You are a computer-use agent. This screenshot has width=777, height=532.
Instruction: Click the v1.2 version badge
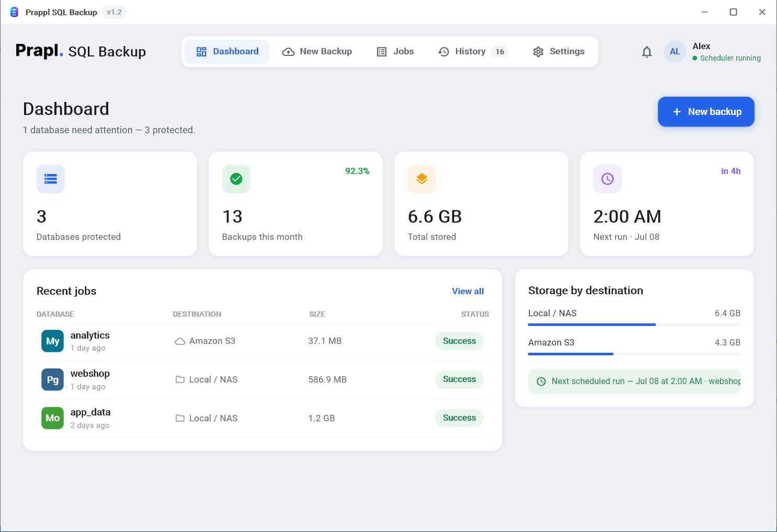114,12
